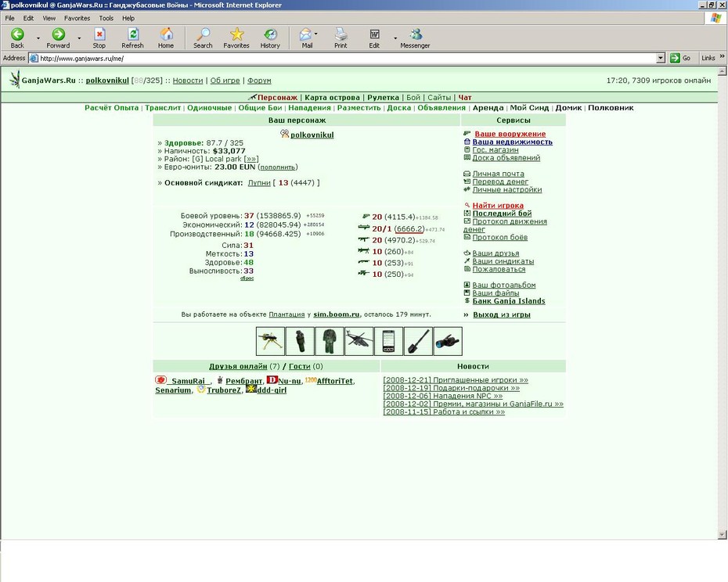Expand the Links toolbar chevron
This screenshot has height=582, width=728.
722,56
